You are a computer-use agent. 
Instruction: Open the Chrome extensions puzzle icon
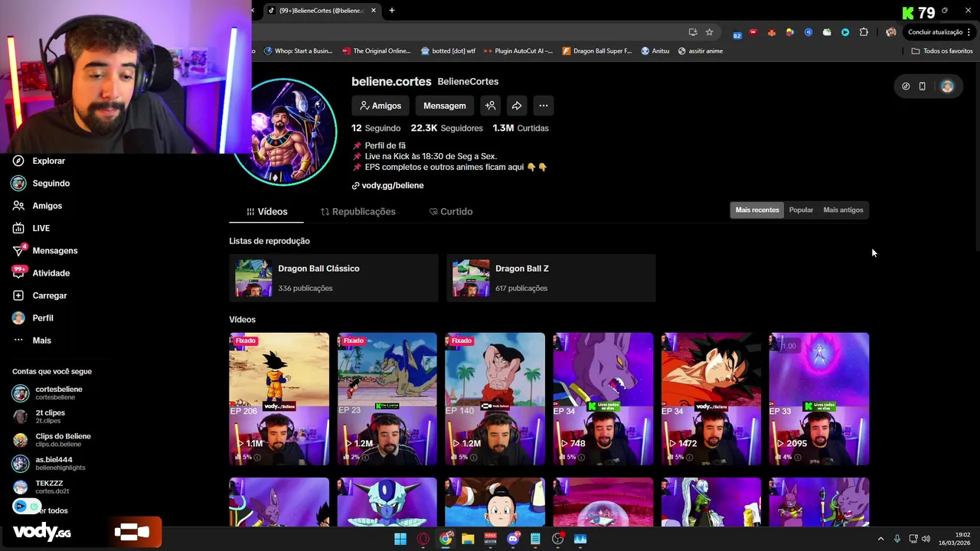click(864, 32)
